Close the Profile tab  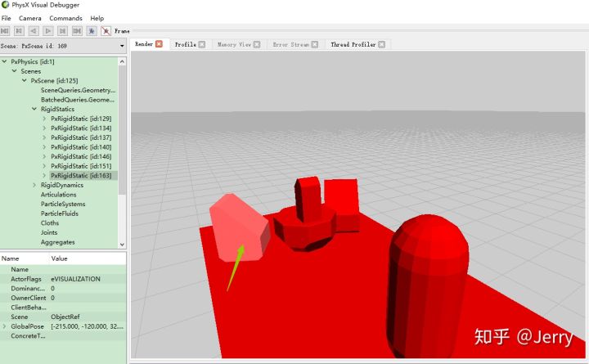click(x=202, y=44)
